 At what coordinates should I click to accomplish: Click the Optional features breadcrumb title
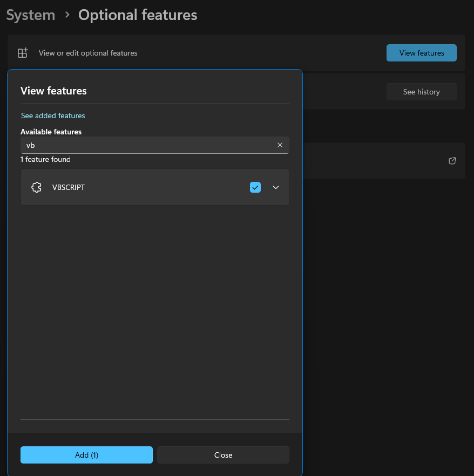pos(138,15)
